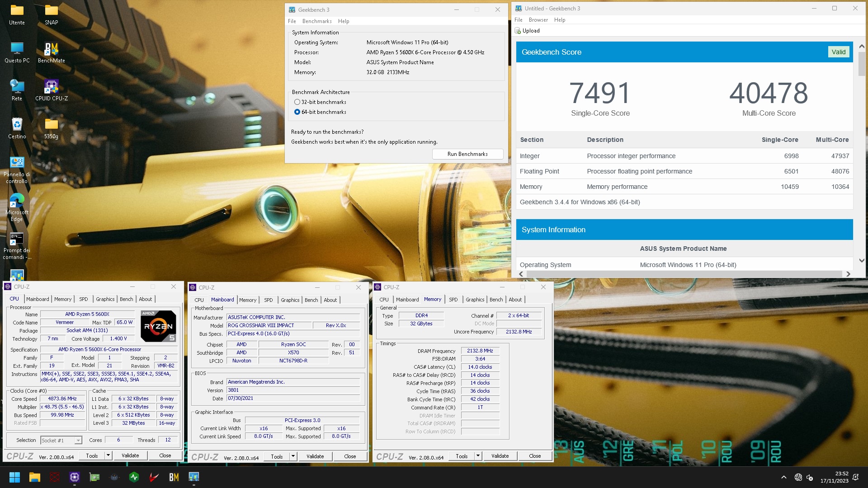Viewport: 868px width, 488px height.
Task: Switch to About tab in leftmost CPU-Z window
Action: click(x=145, y=299)
